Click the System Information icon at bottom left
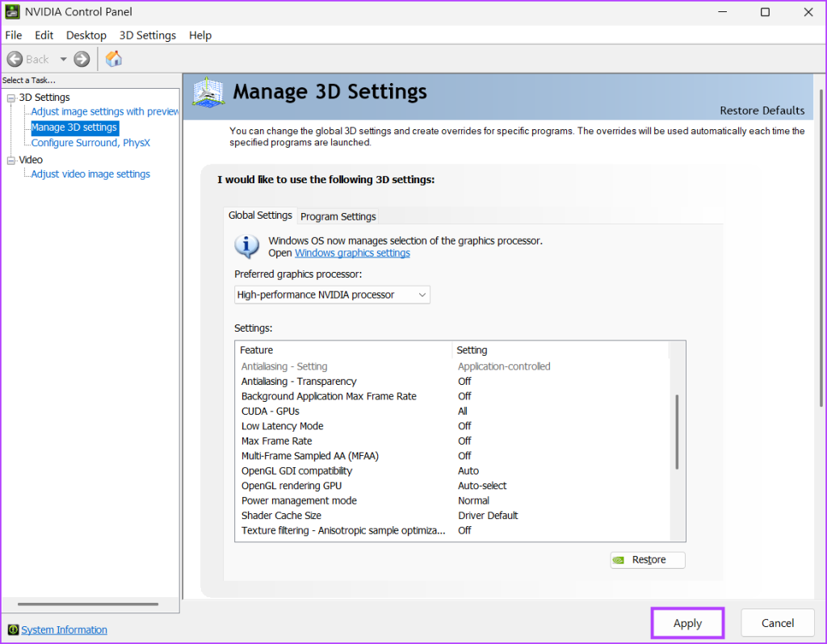The image size is (827, 644). click(13, 629)
